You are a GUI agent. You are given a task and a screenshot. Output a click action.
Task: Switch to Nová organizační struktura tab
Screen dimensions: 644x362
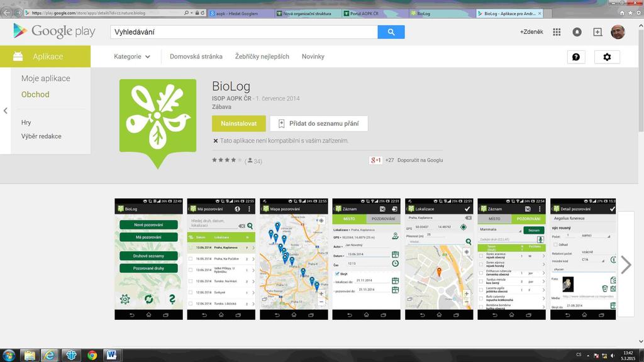click(x=308, y=14)
